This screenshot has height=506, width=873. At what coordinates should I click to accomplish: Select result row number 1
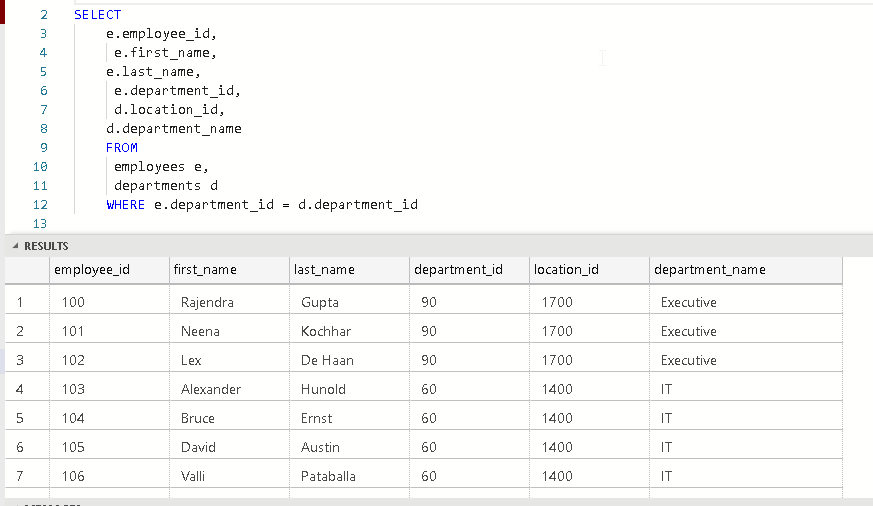pyautogui.click(x=21, y=302)
